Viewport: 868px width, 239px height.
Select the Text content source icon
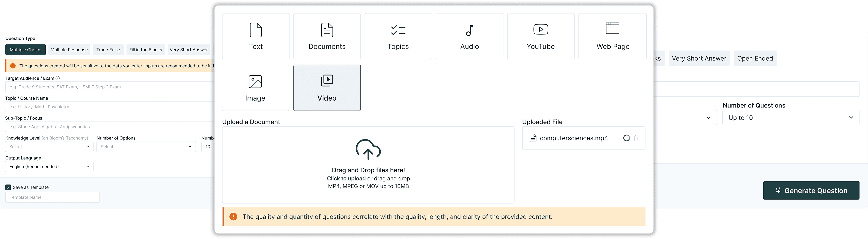click(255, 36)
